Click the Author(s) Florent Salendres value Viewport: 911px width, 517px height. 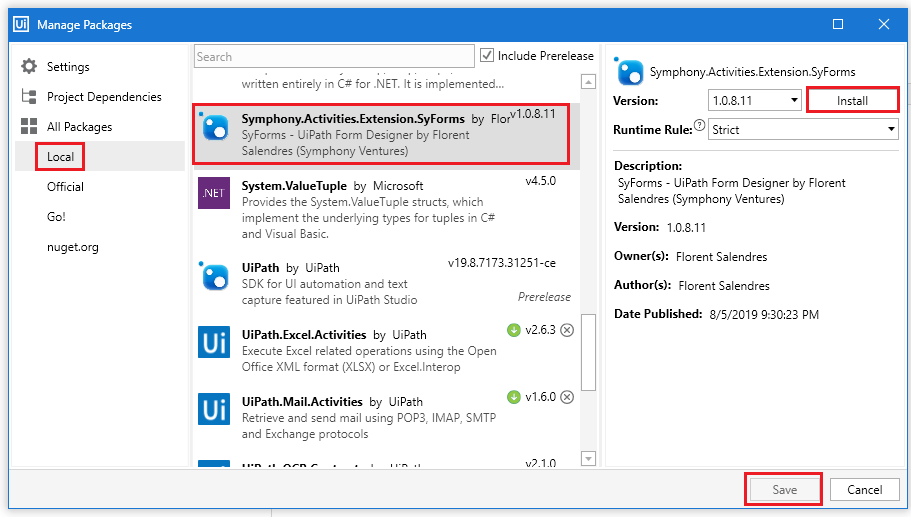724,286
